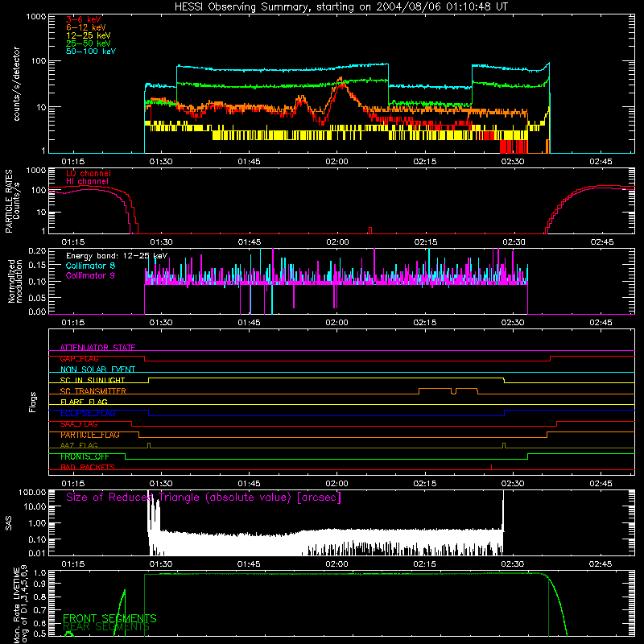Click the PARTICLE_FLAG label
The height and width of the screenshot is (644, 644).
(x=90, y=435)
